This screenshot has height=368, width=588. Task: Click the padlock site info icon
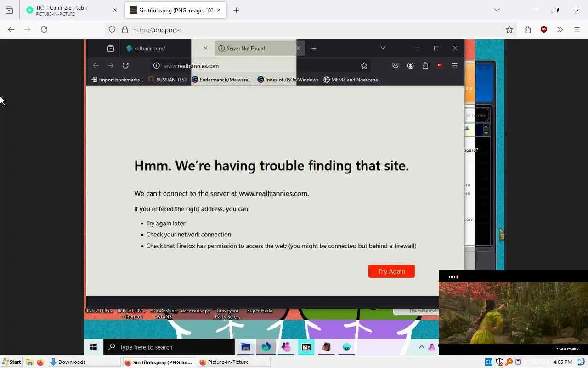[125, 29]
